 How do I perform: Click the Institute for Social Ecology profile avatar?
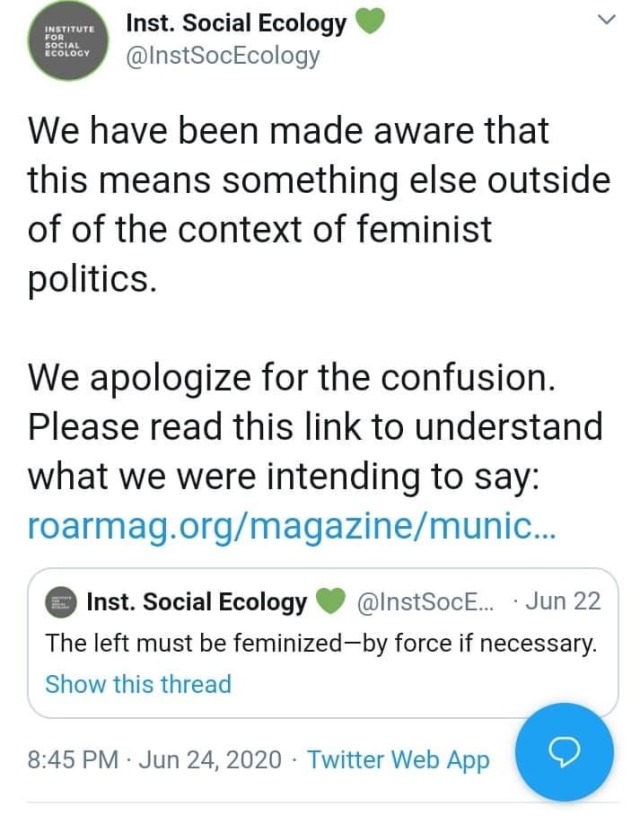(68, 41)
